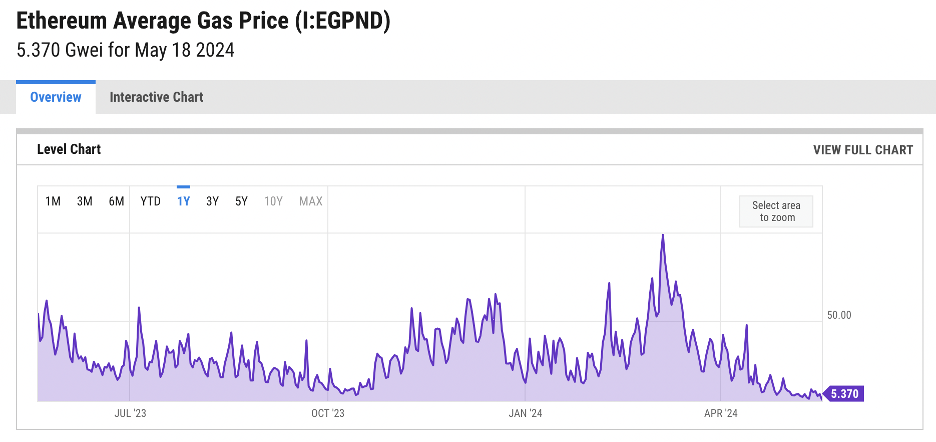
Task: Select the 10Y time range
Action: pos(273,201)
